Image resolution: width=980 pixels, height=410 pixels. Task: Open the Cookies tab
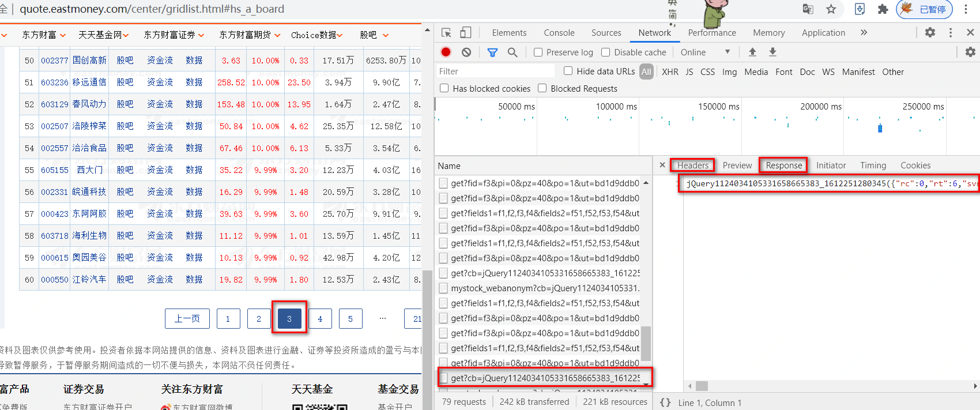point(915,165)
